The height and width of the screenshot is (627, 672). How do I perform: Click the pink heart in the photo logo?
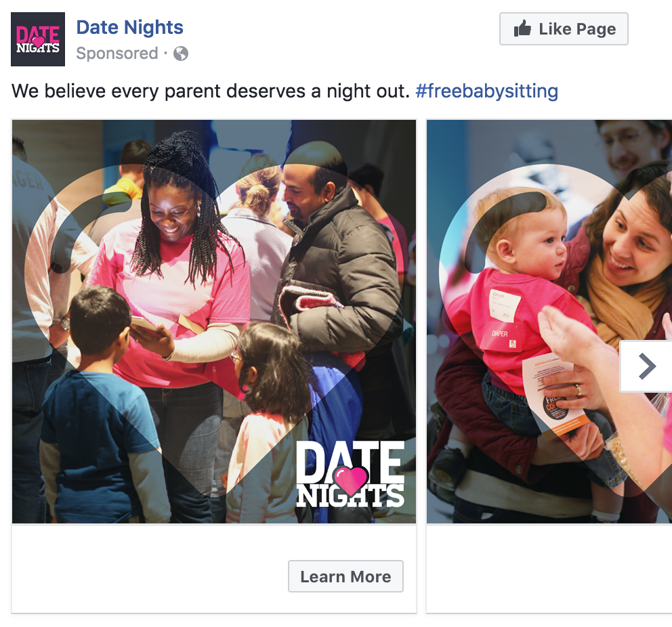[x=351, y=481]
